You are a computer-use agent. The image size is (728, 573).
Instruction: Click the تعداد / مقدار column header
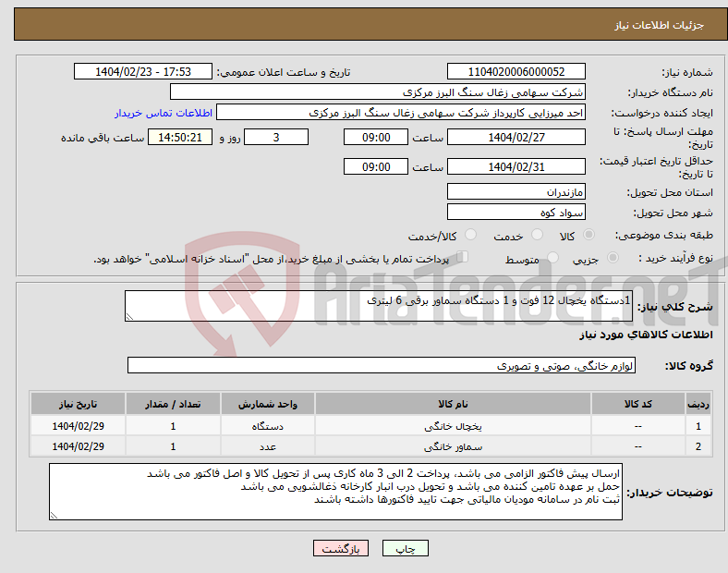173,404
